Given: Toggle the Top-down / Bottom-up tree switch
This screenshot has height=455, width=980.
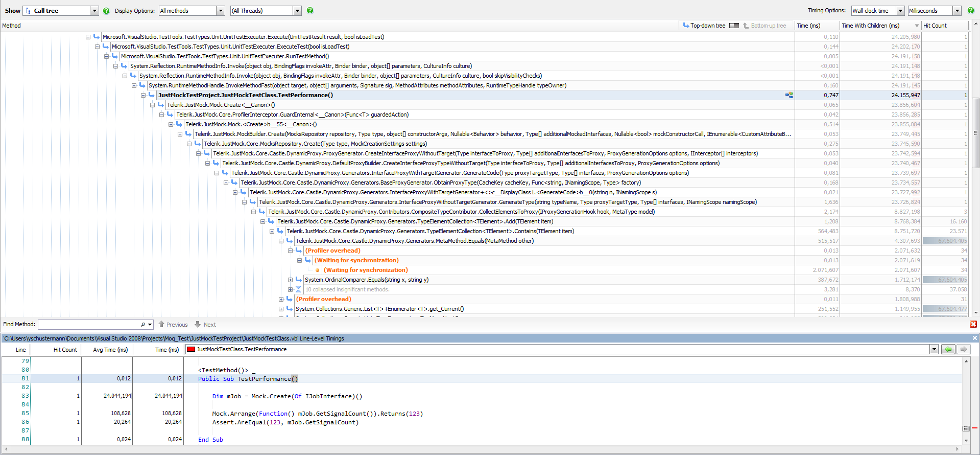Looking at the screenshot, I should 734,26.
